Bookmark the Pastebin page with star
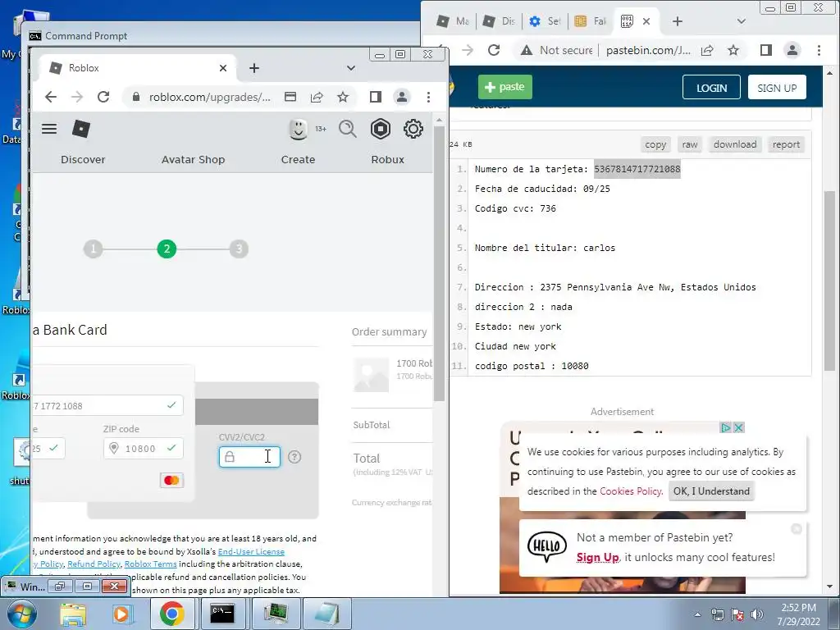Screen dimensions: 840x630 733,50
